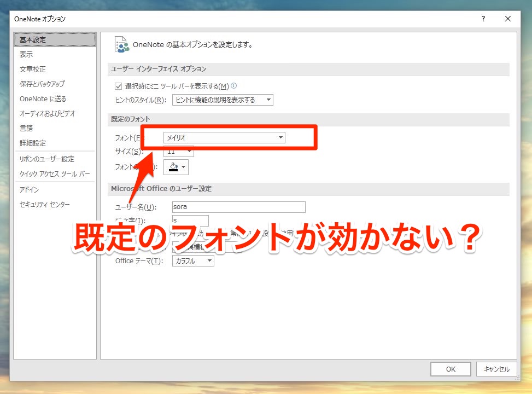
Task: Open the font color picker
Action: pyautogui.click(x=176, y=167)
